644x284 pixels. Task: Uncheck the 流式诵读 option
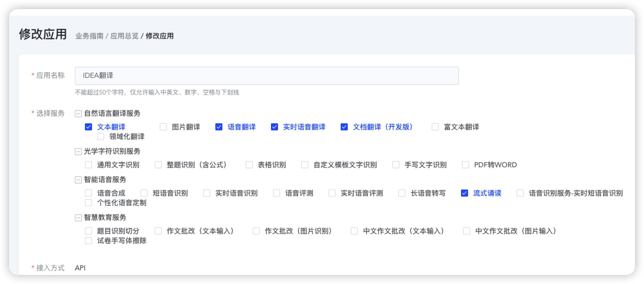tap(465, 193)
